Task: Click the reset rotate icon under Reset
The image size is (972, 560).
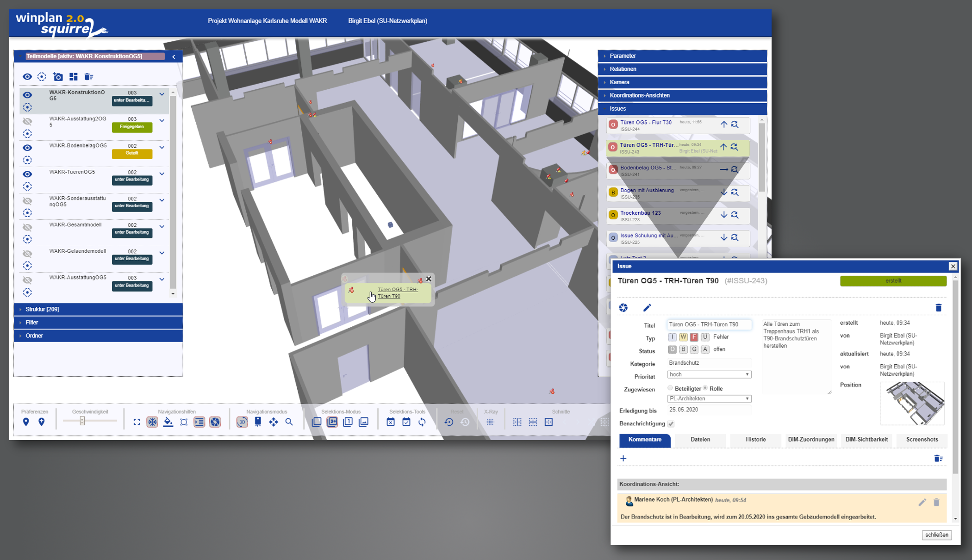Action: click(449, 422)
